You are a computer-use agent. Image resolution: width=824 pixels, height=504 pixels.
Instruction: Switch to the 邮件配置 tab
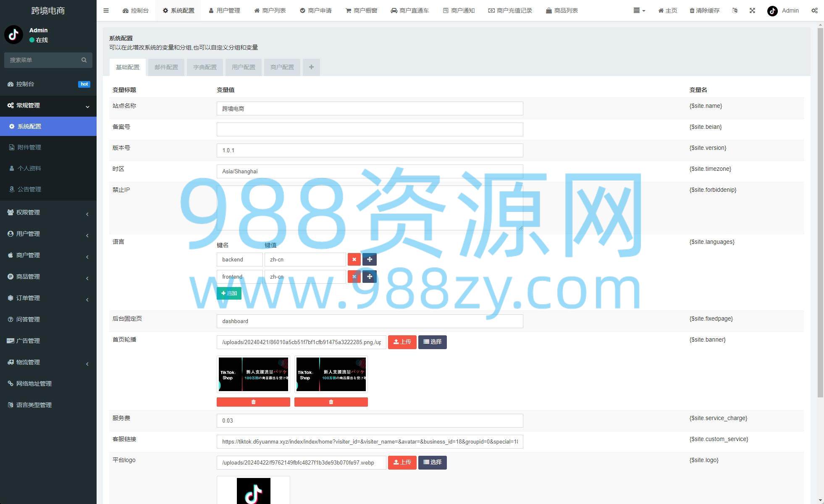pos(166,67)
